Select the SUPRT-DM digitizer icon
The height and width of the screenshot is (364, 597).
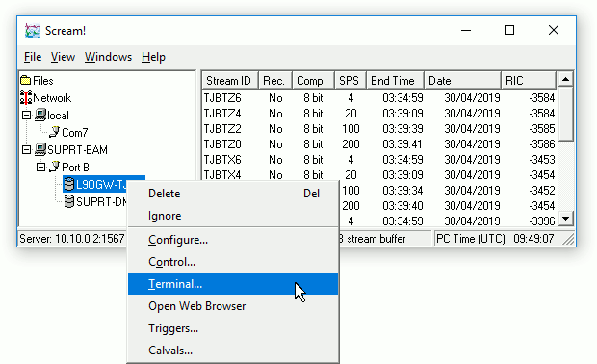[x=69, y=201]
